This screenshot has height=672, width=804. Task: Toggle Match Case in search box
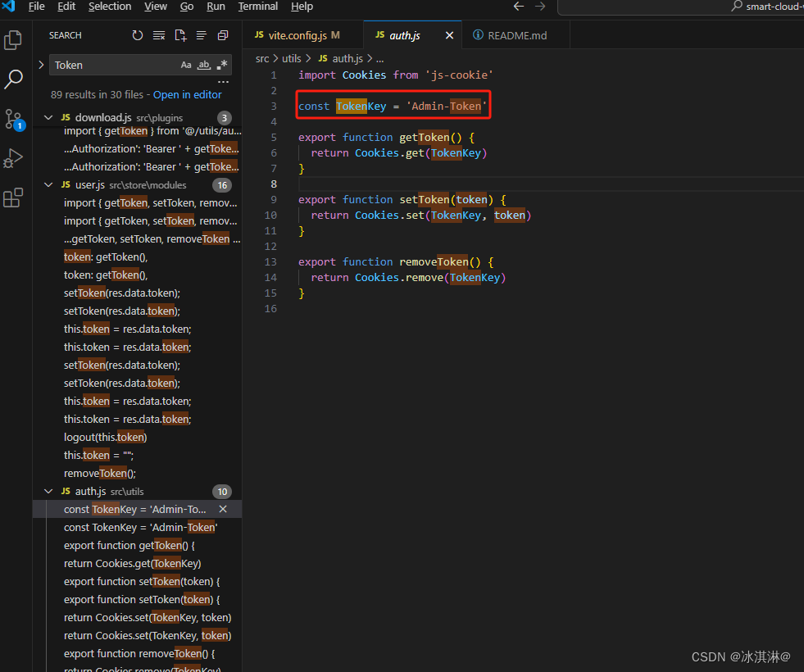[186, 65]
